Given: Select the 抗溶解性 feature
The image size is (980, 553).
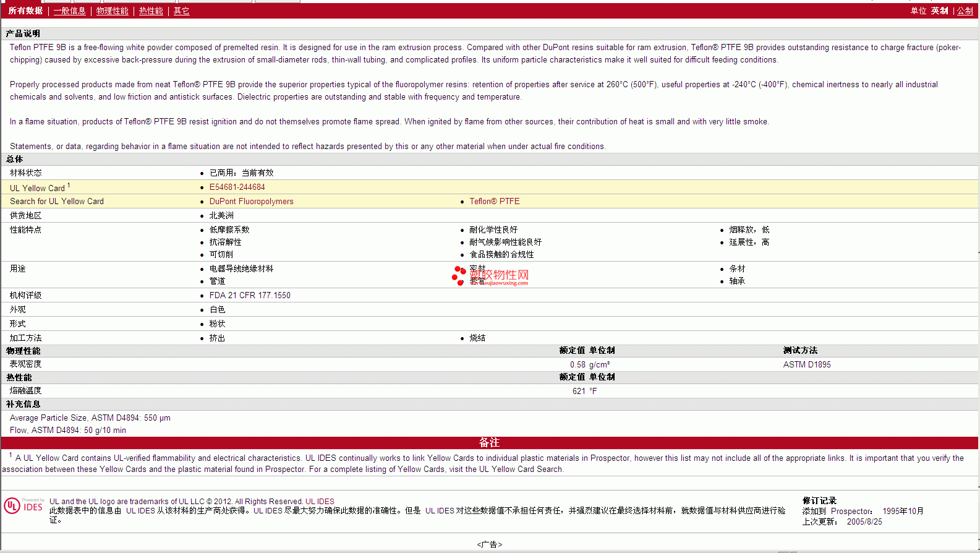Looking at the screenshot, I should click(x=226, y=242).
